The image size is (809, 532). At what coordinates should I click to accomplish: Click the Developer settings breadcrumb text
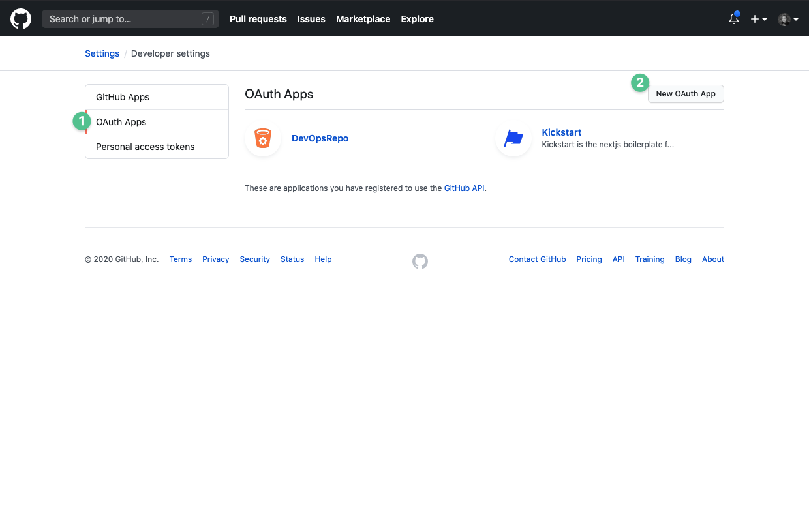tap(170, 53)
